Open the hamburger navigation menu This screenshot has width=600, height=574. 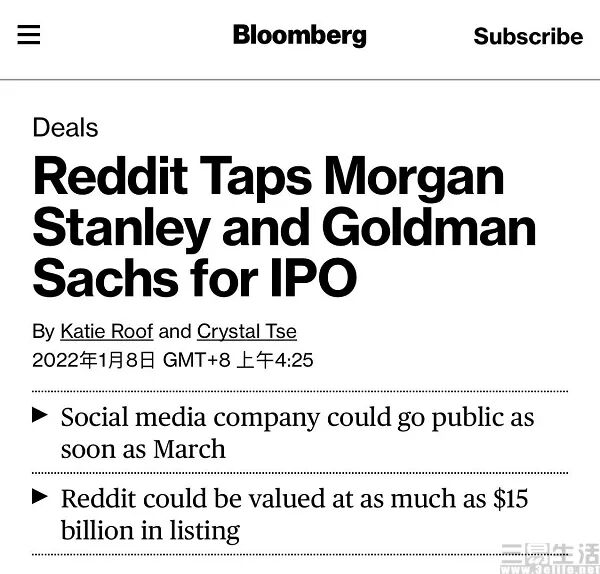(x=29, y=34)
